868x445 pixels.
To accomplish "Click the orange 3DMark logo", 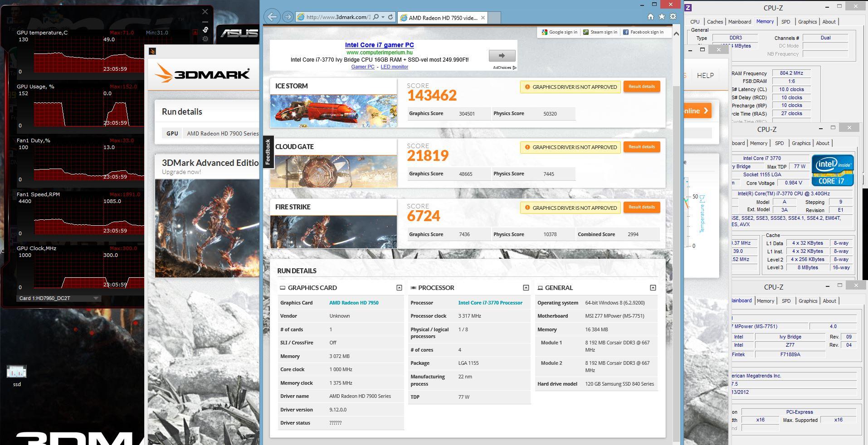I will pyautogui.click(x=202, y=73).
